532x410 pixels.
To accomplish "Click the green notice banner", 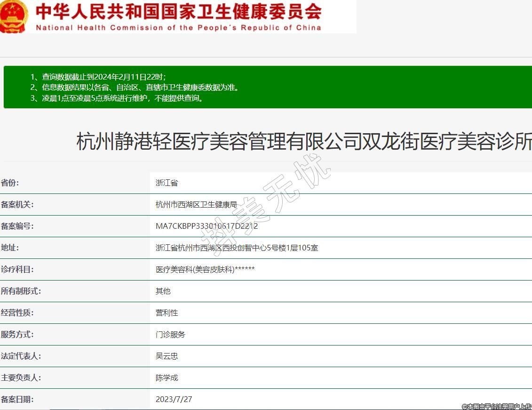I will 267,88.
